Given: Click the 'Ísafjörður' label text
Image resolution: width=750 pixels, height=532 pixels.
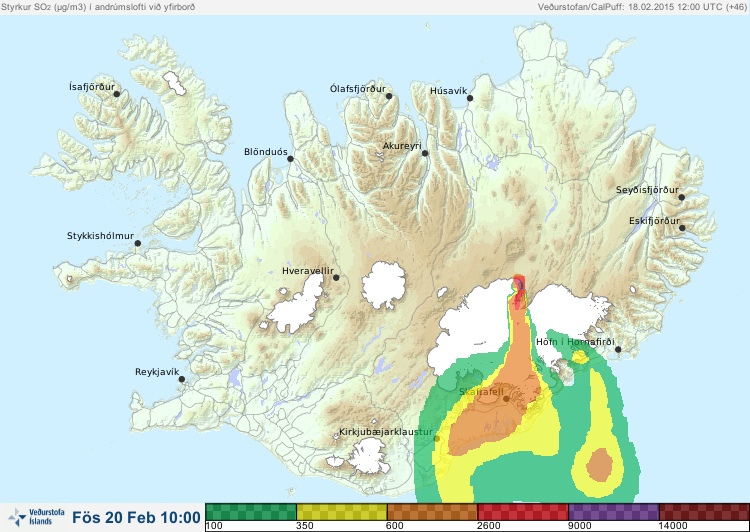Looking at the screenshot, I should pyautogui.click(x=92, y=87).
